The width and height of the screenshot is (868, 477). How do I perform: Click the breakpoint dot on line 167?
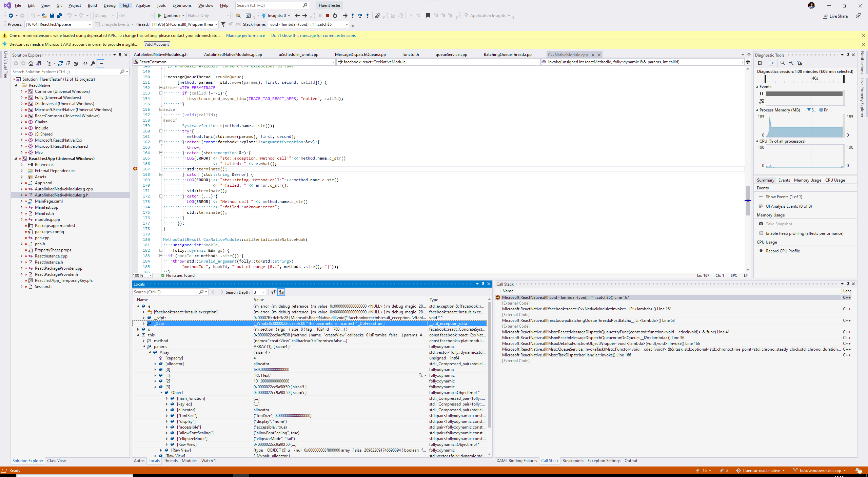(x=135, y=169)
